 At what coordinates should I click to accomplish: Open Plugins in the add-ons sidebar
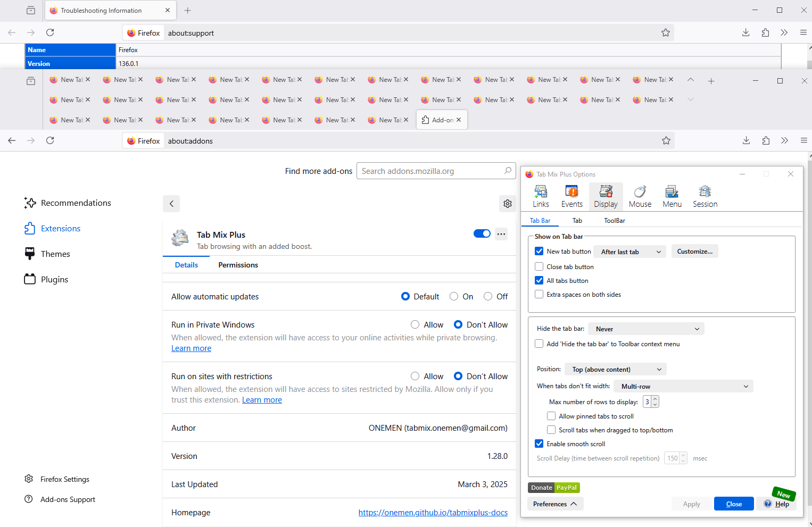coord(46,280)
